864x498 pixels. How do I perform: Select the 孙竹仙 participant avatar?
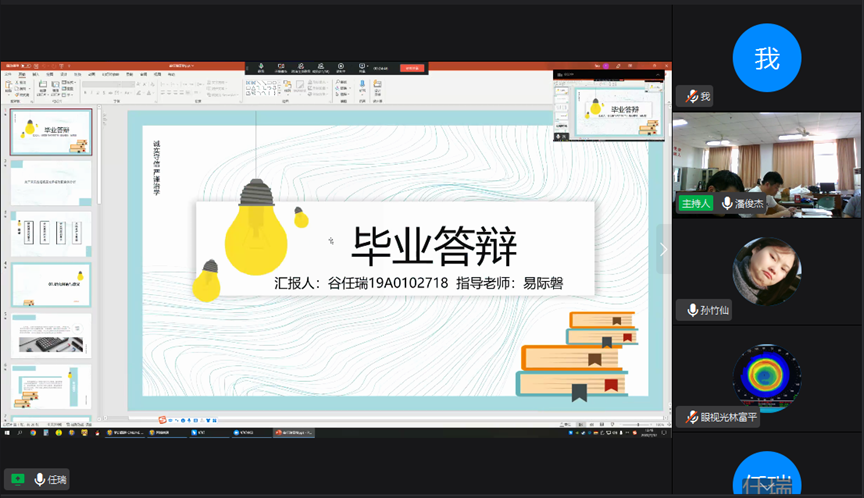click(766, 271)
